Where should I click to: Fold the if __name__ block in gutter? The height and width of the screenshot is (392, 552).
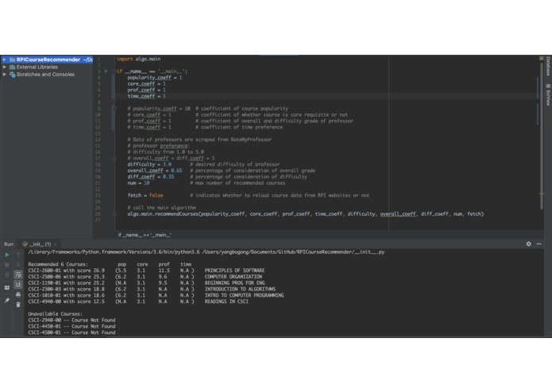[x=114, y=71]
